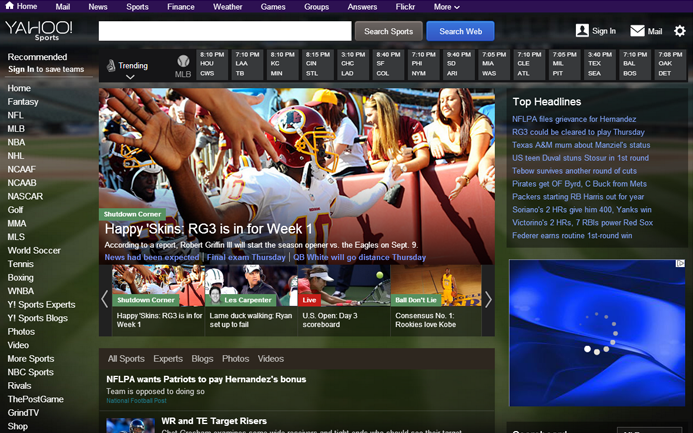Open ThePostGame in the sidebar
Image resolution: width=693 pixels, height=433 pixels.
pyautogui.click(x=35, y=399)
